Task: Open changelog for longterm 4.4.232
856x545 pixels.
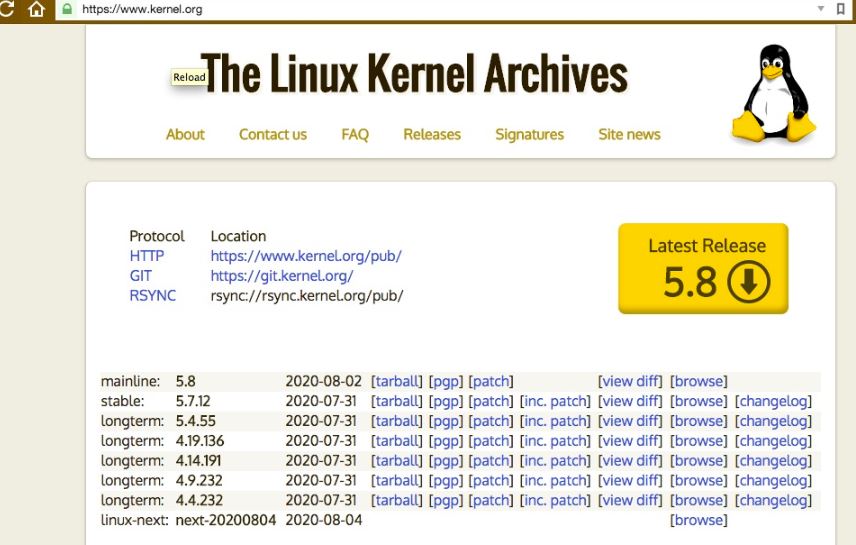Action: 774,500
